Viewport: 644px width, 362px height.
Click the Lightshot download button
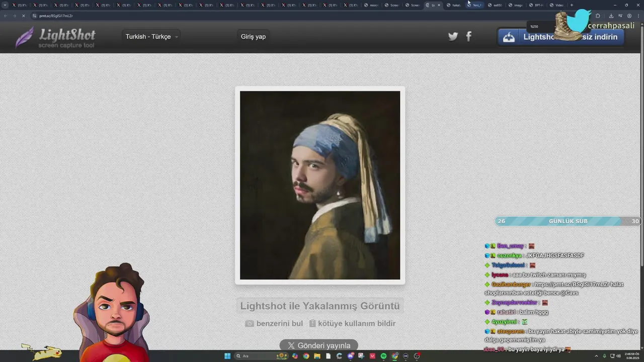click(561, 37)
